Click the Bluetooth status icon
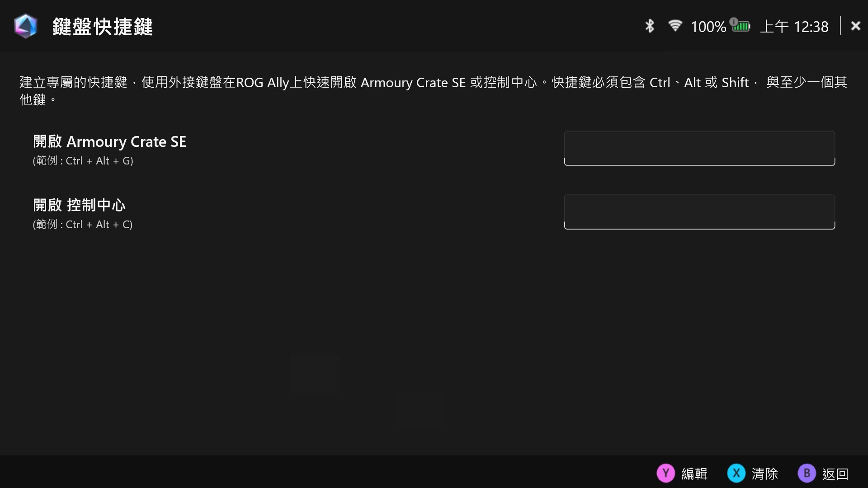868x488 pixels. 650,26
